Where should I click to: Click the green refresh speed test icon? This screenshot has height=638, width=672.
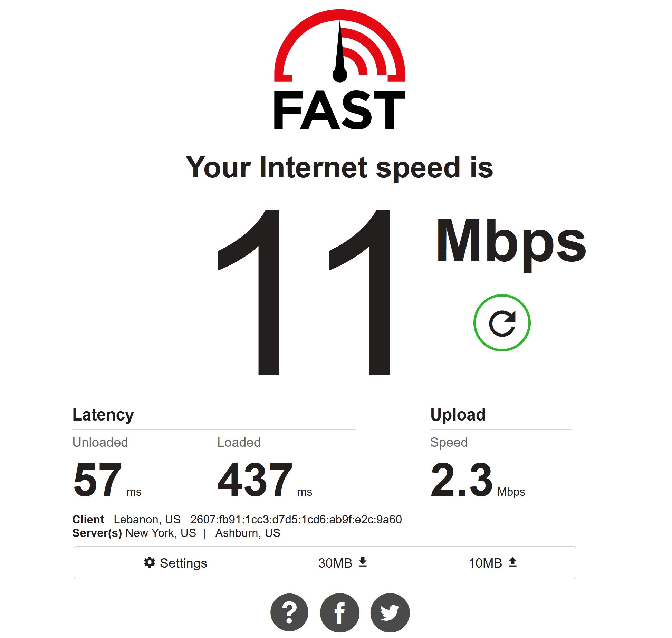pos(502,323)
